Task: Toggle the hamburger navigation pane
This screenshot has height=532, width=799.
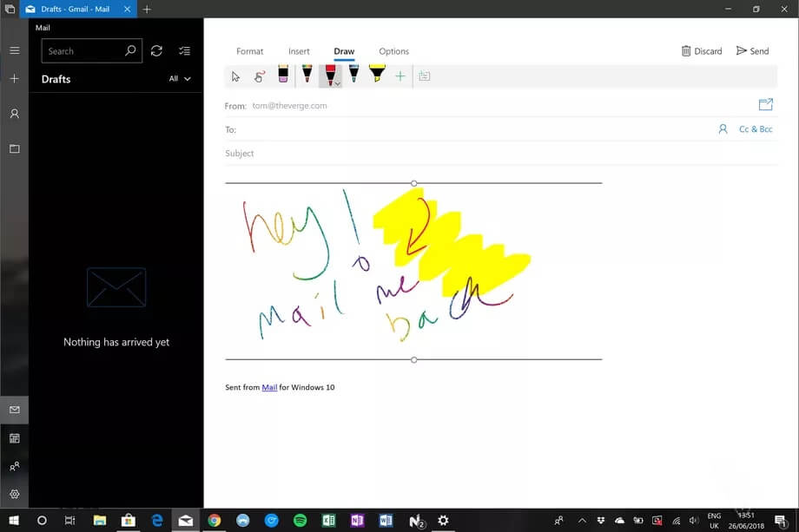Action: point(14,51)
